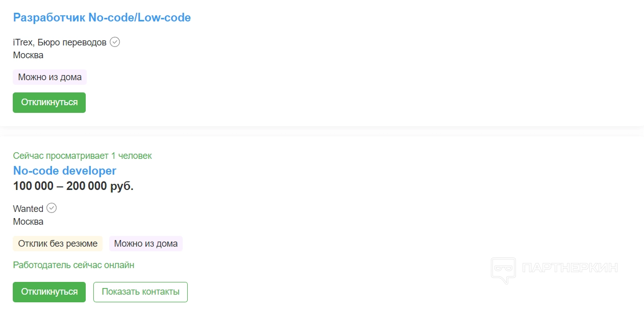Click the verified checkmark icon beside iTrex
The width and height of the screenshot is (644, 311).
point(115,42)
